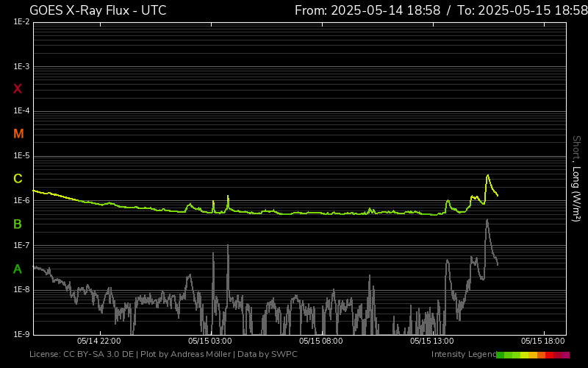Click the highest peak of the gray short-wavelength curve
Viewport: 588px width, 368px height.
(487, 220)
